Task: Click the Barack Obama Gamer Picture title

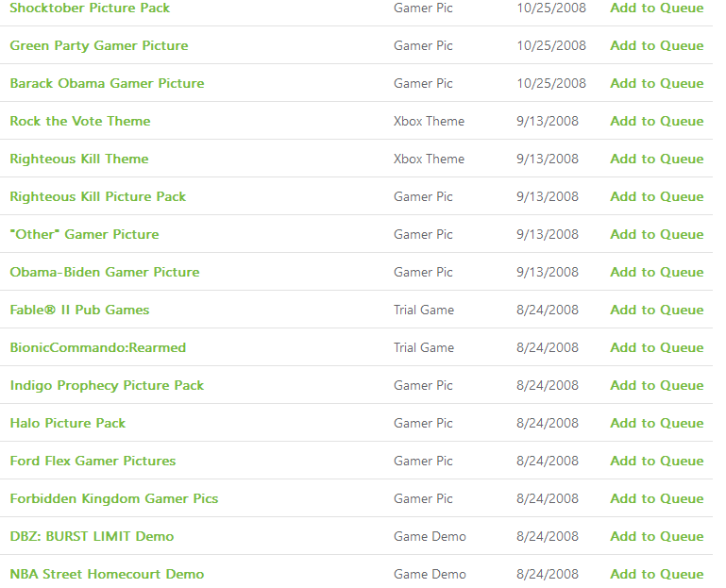Action: pos(107,83)
